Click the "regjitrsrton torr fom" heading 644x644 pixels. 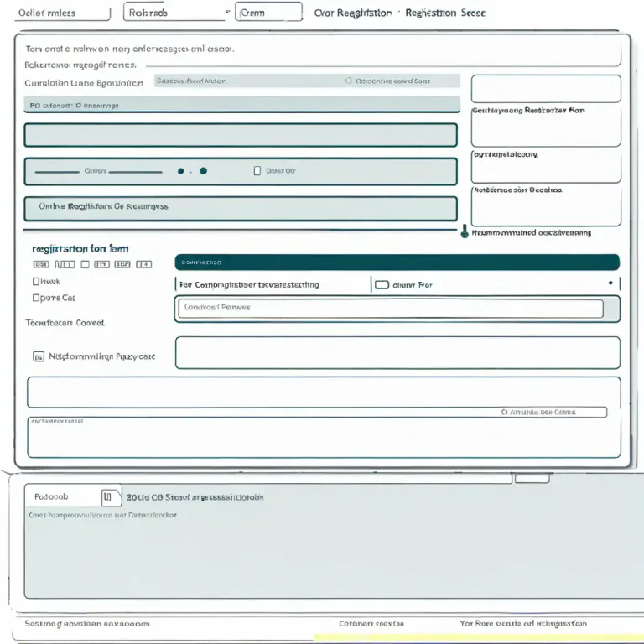(80, 248)
